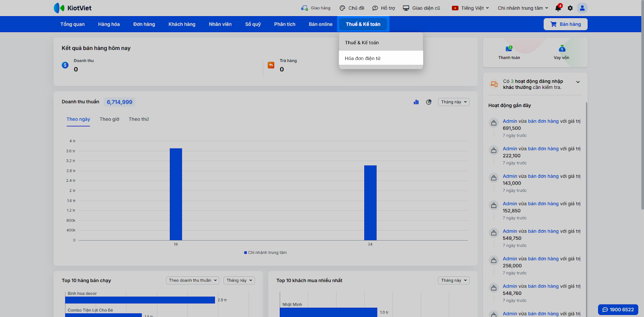
Task: Switch to Giao diện cũ monitor icon
Action: point(406,8)
